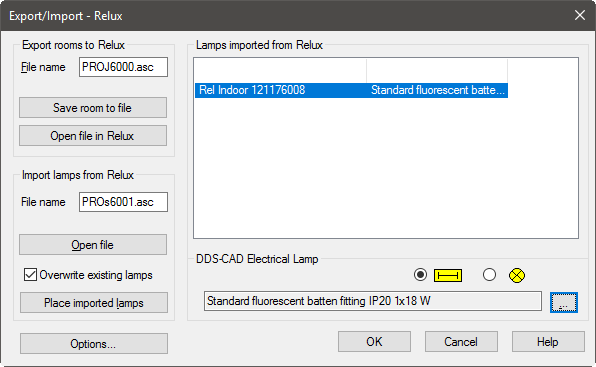Click Open file in Relux button

click(x=93, y=136)
